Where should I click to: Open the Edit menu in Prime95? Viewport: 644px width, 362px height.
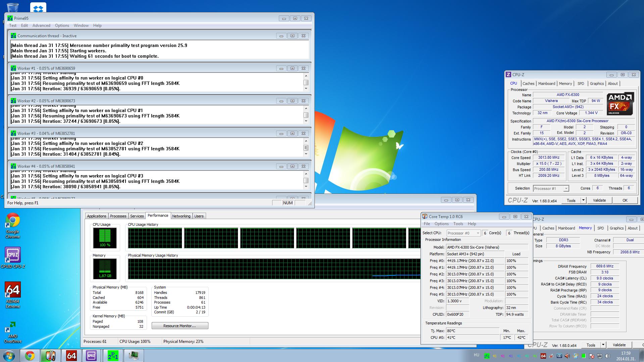click(24, 25)
